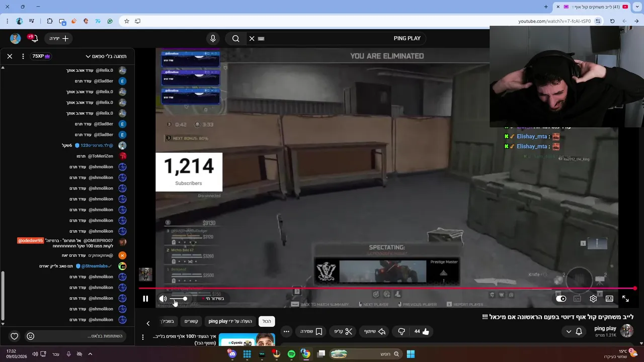Open options for the recommended video

point(143,337)
